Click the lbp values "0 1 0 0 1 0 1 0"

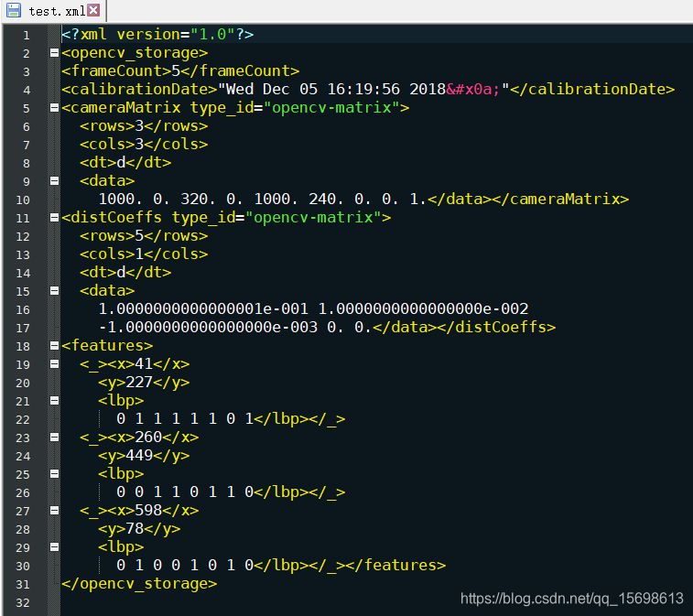pos(185,566)
